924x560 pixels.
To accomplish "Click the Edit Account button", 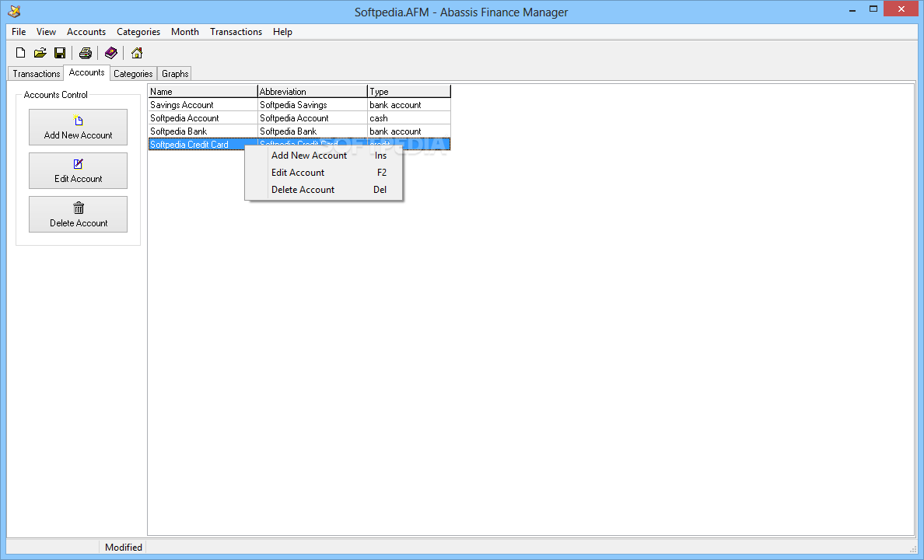I will coord(78,170).
